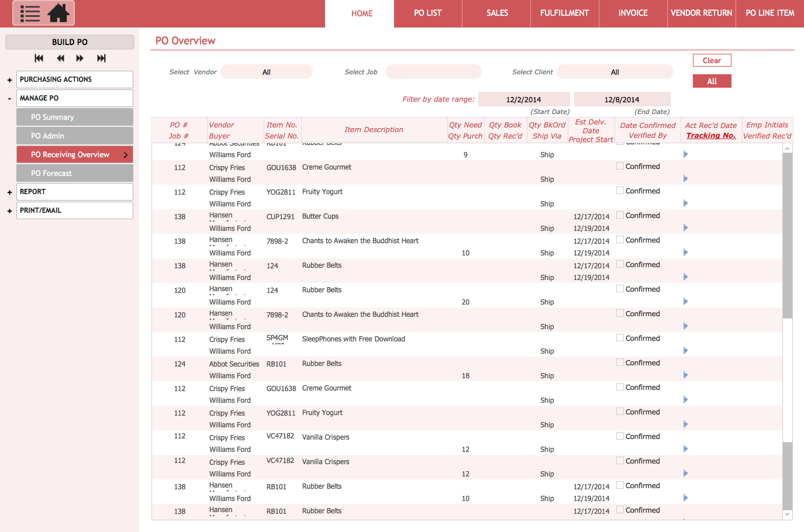Click the Clear filter button

pos(712,60)
